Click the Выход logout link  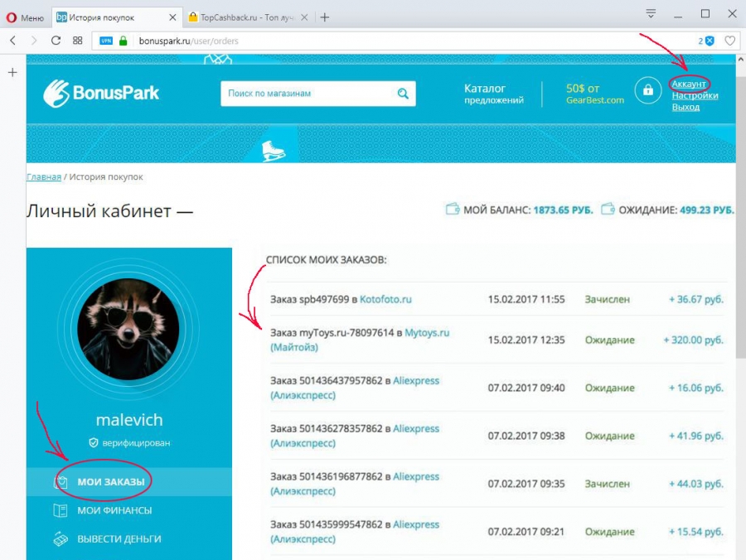(x=685, y=107)
